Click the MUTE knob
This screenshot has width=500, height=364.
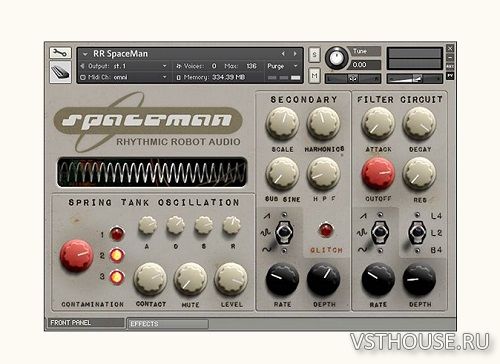click(191, 279)
